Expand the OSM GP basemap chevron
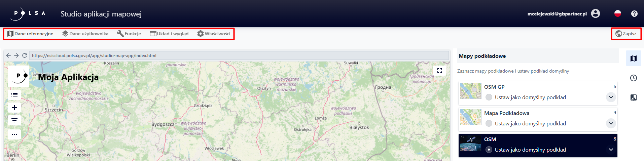644x161 pixels. coord(611,97)
